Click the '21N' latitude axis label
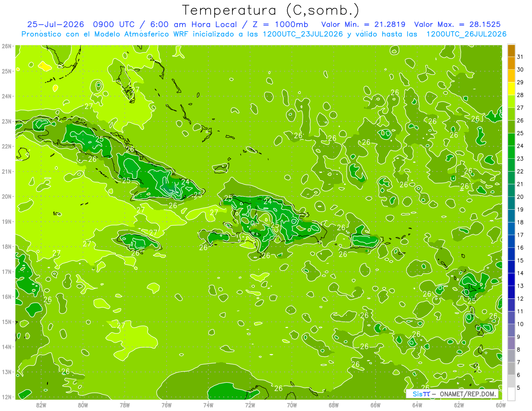532x411 pixels. (7, 171)
